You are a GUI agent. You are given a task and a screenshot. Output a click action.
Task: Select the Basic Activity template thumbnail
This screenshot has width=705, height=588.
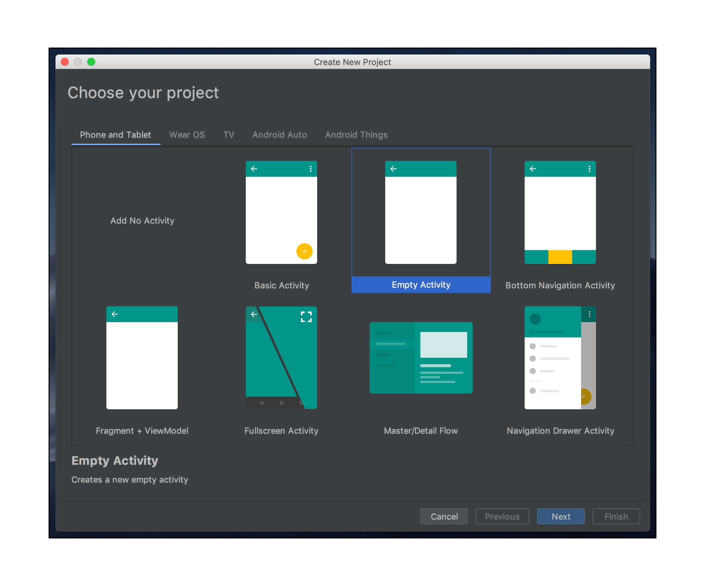tap(281, 212)
